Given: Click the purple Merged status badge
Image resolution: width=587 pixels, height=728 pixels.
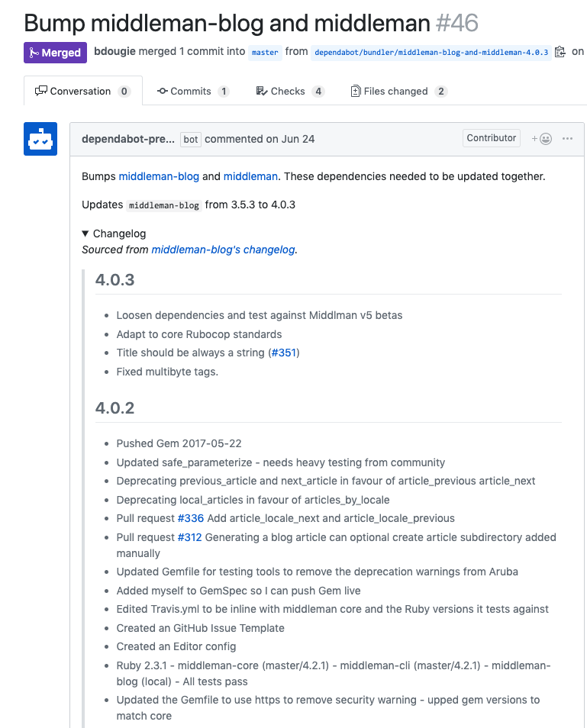Looking at the screenshot, I should pyautogui.click(x=55, y=53).
